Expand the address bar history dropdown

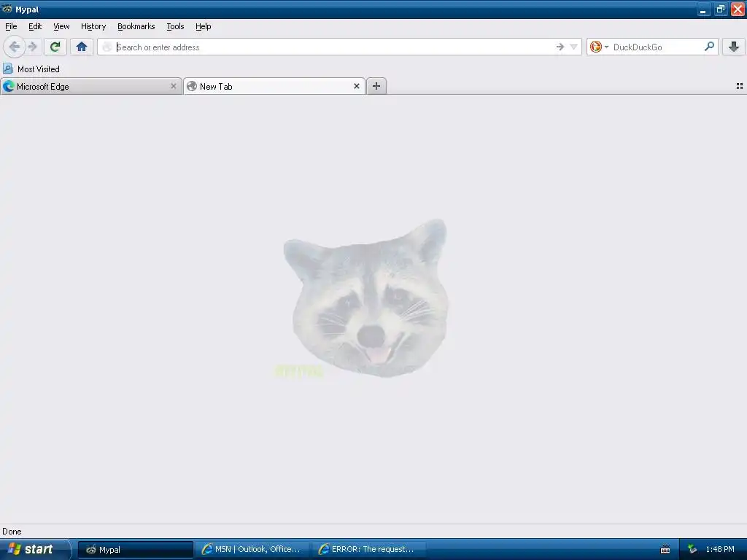click(x=573, y=47)
